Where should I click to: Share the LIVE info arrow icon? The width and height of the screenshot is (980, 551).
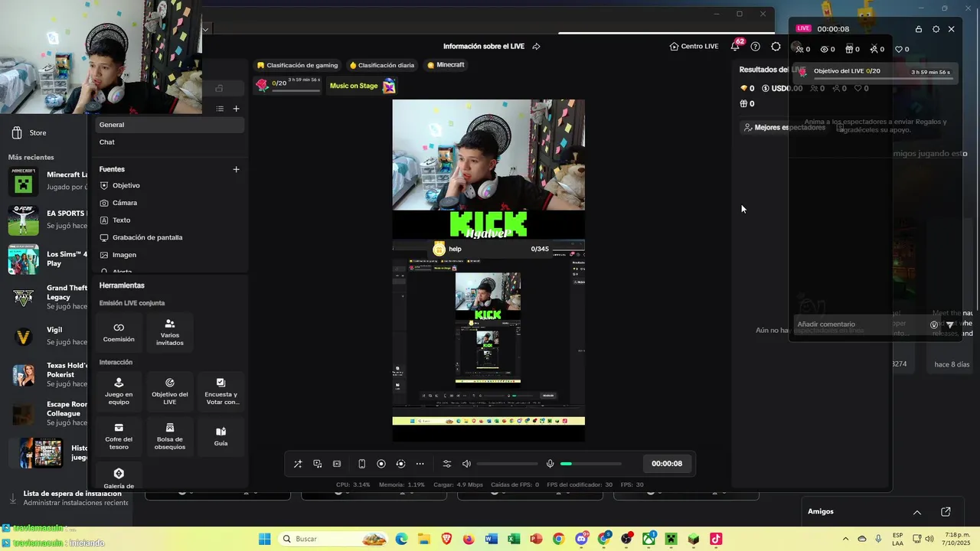[x=536, y=47]
